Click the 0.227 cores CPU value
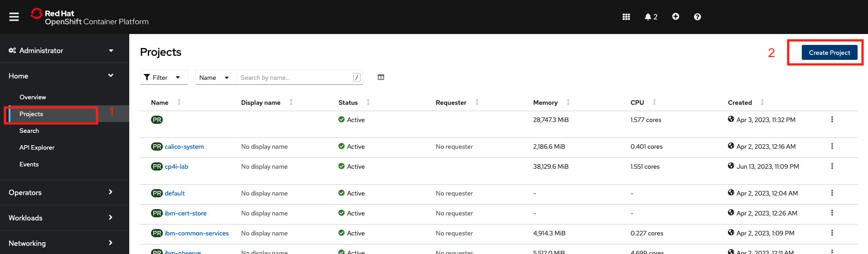Screen dimensions: 868x254 (647, 233)
